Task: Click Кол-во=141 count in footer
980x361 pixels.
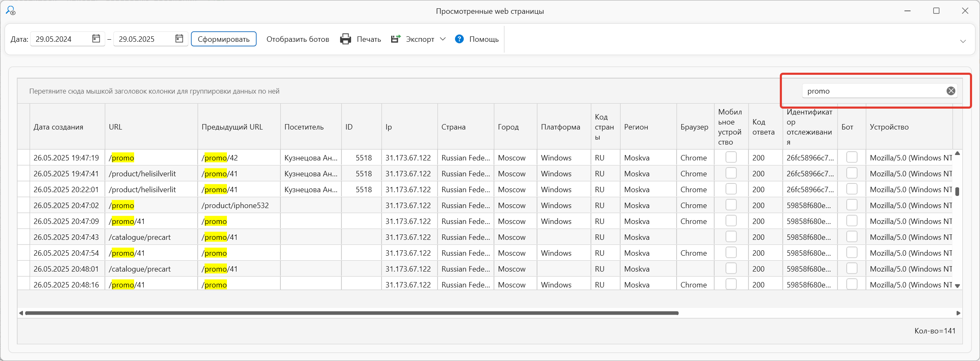Action: 935,331
